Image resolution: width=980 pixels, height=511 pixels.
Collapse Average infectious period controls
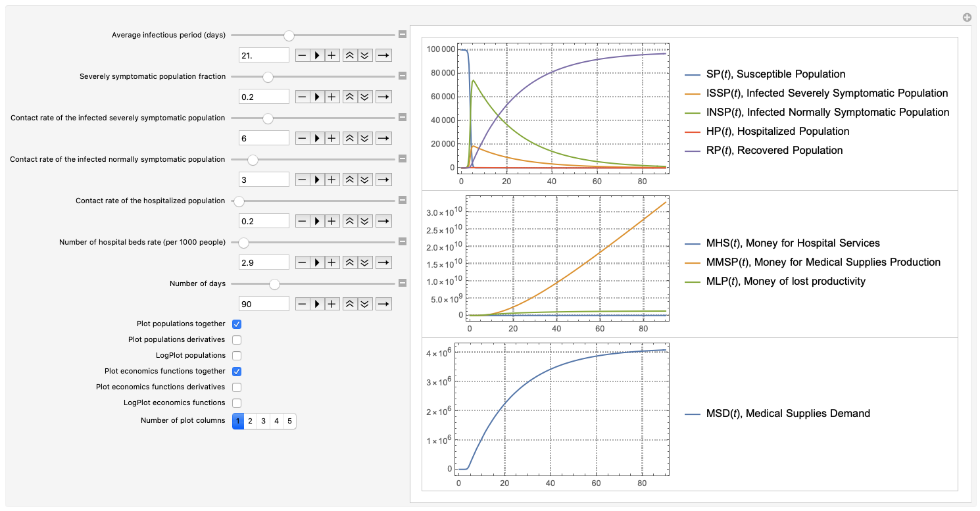(403, 35)
